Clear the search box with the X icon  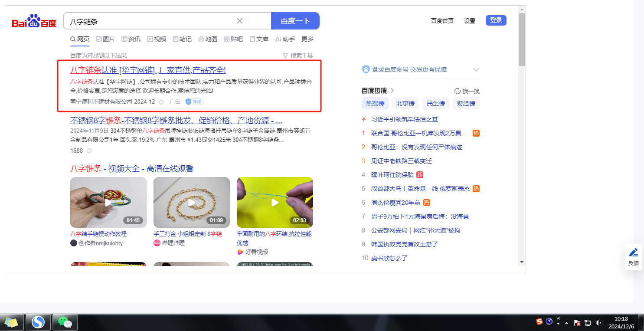(x=240, y=21)
